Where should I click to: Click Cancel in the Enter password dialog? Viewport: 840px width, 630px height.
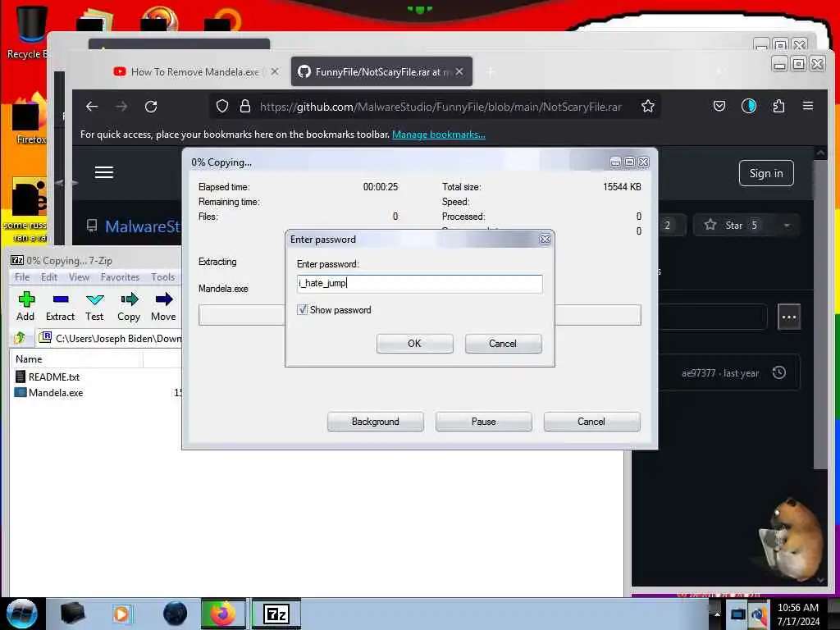(x=503, y=344)
